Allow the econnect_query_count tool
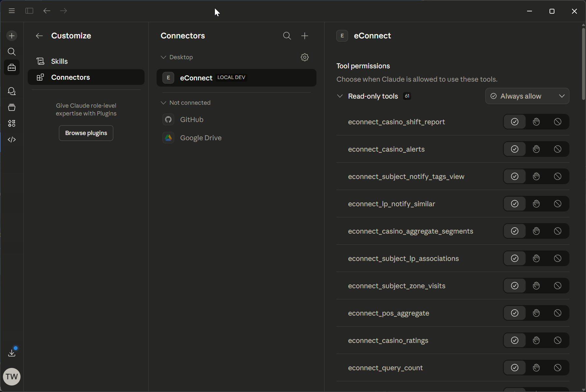The height and width of the screenshot is (392, 586). tap(515, 368)
